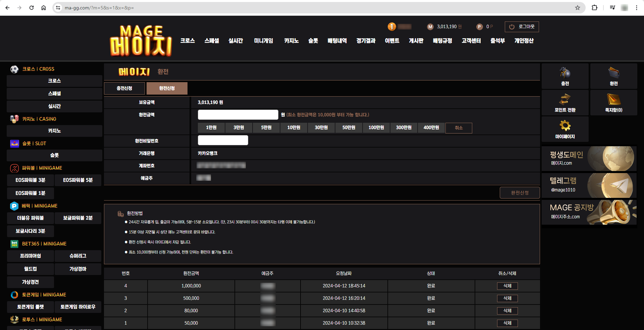The height and width of the screenshot is (330, 644).
Task: Go to browser home page icon
Action: click(44, 8)
